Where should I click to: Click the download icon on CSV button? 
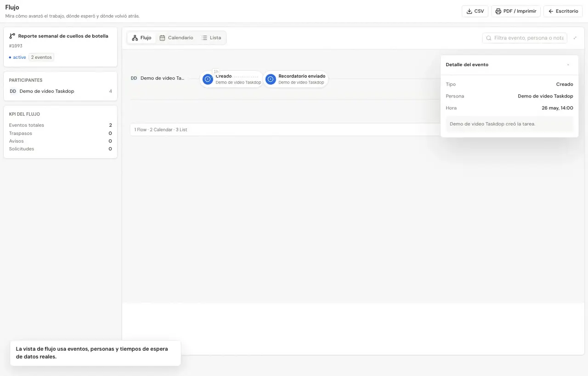[x=469, y=11]
